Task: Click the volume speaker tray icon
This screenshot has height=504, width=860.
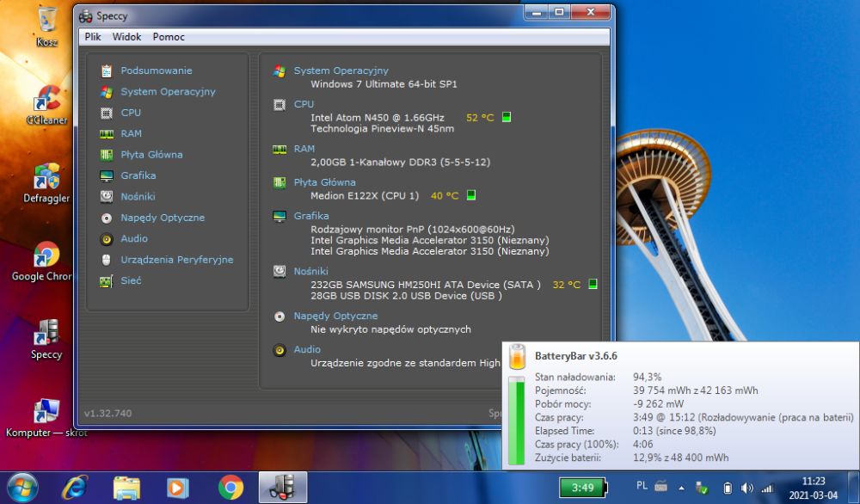Action: tap(746, 488)
